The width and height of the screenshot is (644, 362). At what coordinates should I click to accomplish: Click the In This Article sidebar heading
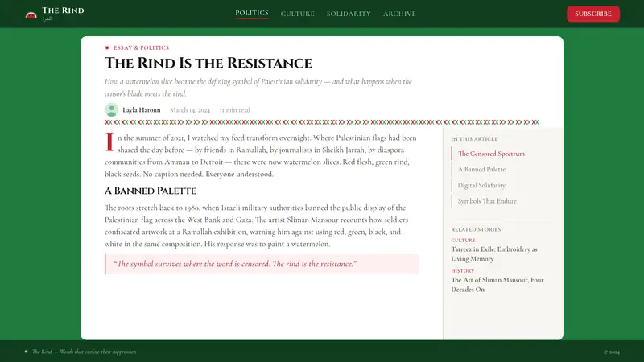pyautogui.click(x=474, y=138)
